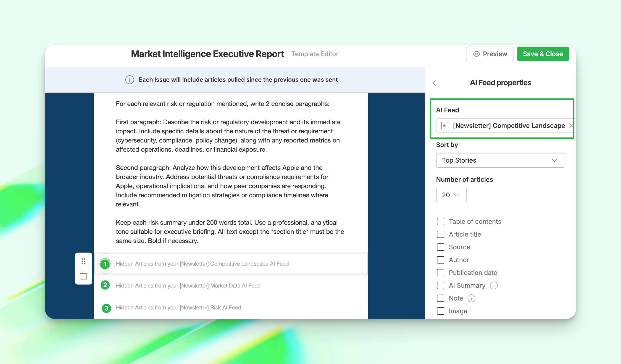Toggle the Publication date checkbox
The width and height of the screenshot is (621, 364).
(440, 273)
